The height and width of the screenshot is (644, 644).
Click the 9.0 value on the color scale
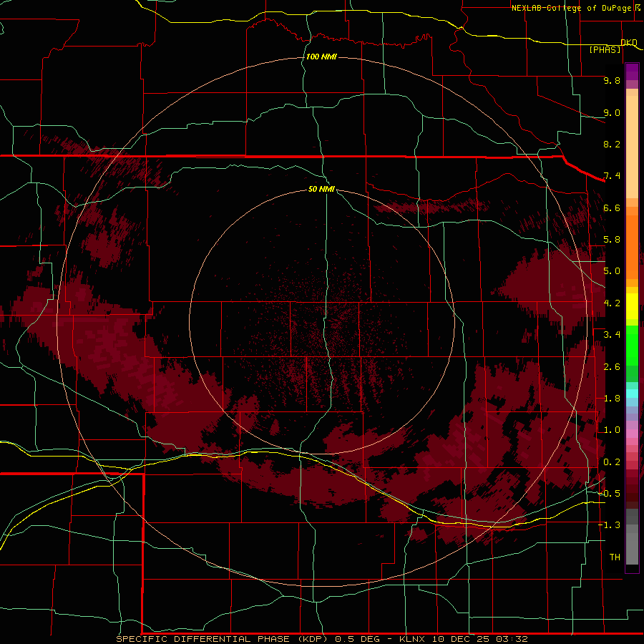(612, 112)
